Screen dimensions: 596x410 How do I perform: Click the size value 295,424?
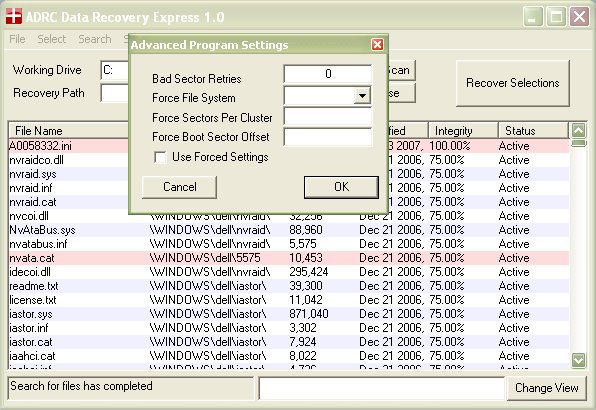[x=309, y=272]
